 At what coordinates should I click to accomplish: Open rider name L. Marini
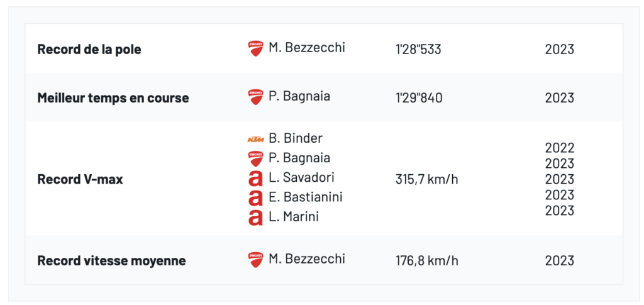click(x=294, y=217)
